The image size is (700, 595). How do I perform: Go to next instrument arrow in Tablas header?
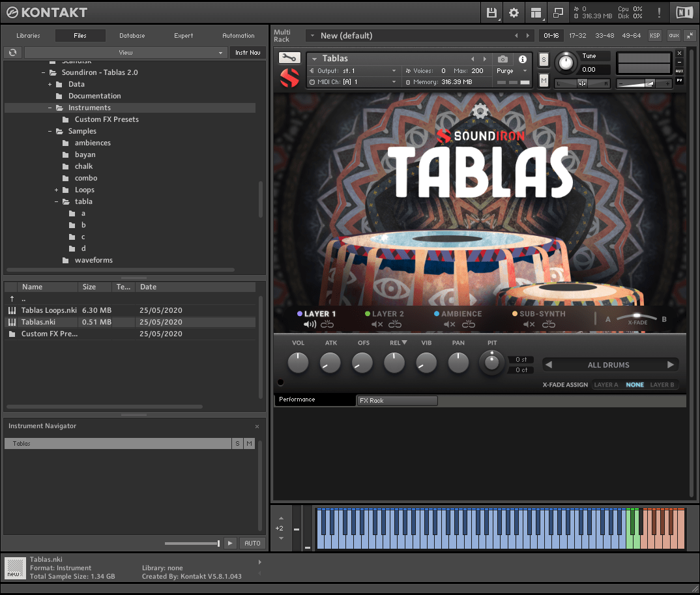coord(485,59)
